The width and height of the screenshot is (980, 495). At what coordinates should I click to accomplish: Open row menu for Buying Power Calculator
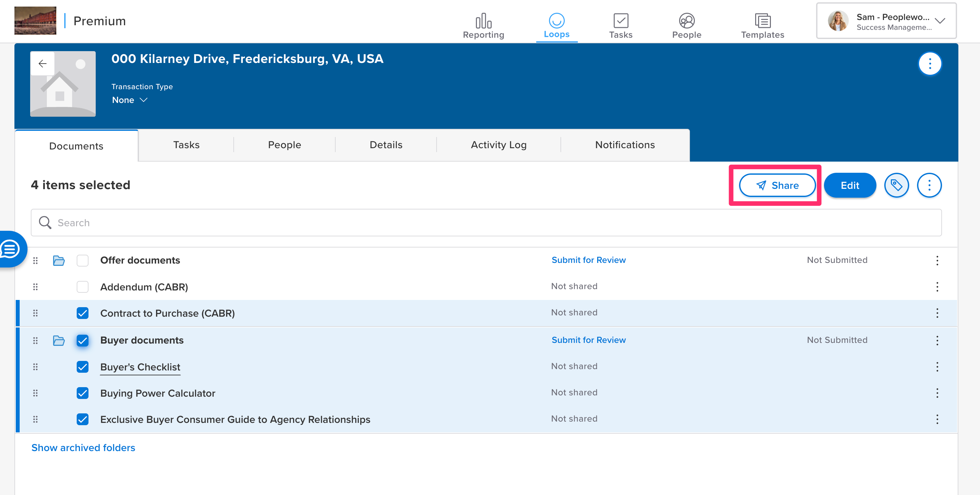(x=937, y=393)
